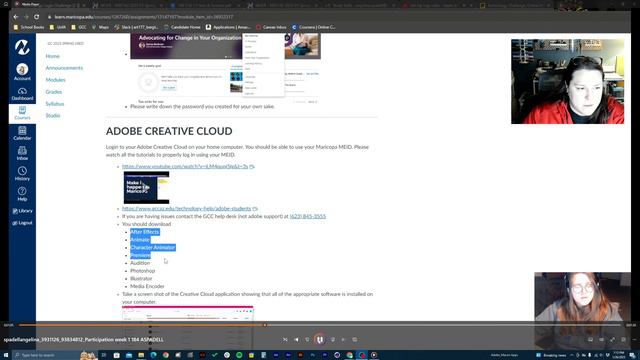Open Microsoft Edge from the taskbar

pos(153,355)
